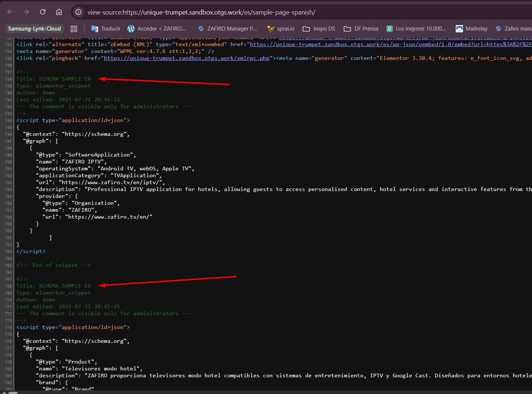Go forward in browser history
The height and width of the screenshot is (394, 532).
coord(26,12)
